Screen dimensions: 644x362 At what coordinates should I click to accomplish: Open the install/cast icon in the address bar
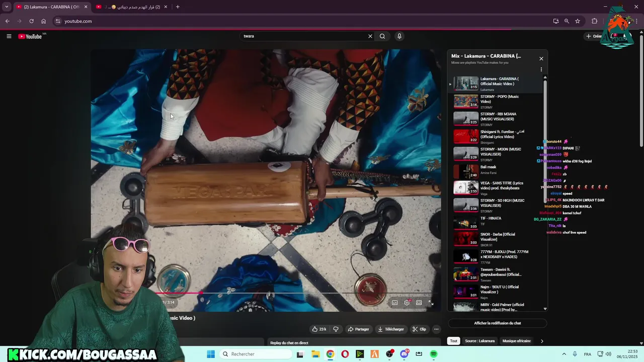coord(555,21)
